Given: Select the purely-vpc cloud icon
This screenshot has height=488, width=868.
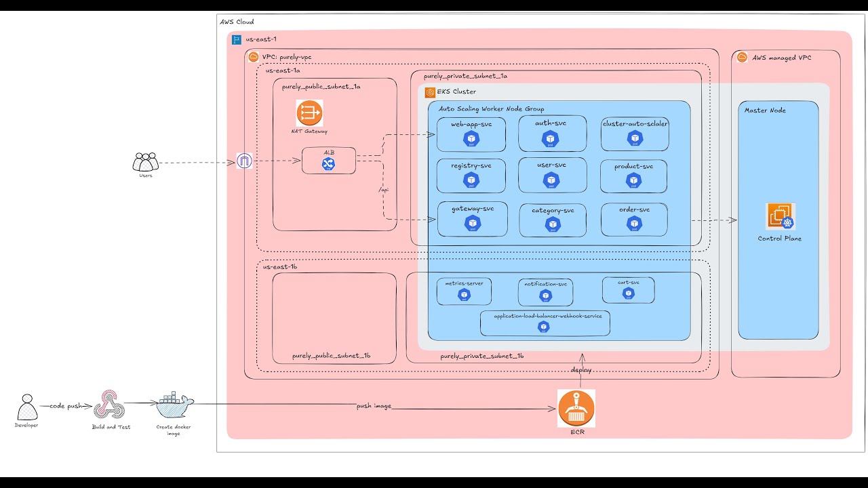Looking at the screenshot, I should coord(254,57).
